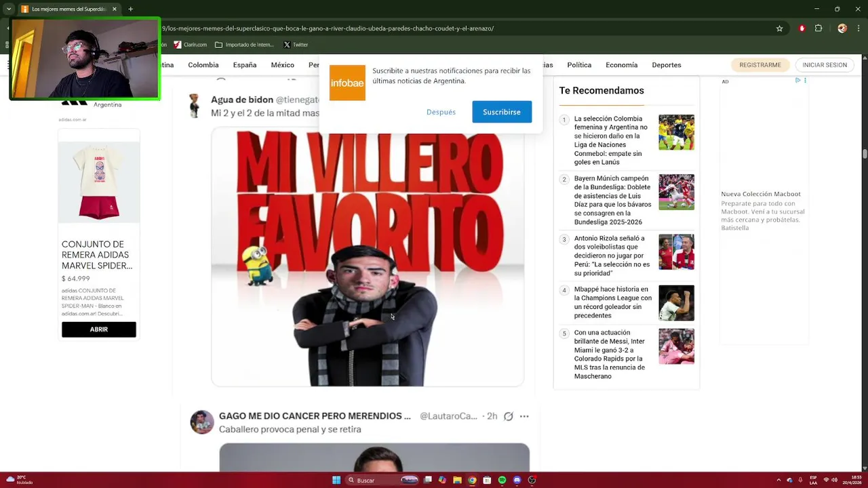Open Task View from the taskbar
Image resolution: width=868 pixels, height=488 pixels.
click(428, 480)
